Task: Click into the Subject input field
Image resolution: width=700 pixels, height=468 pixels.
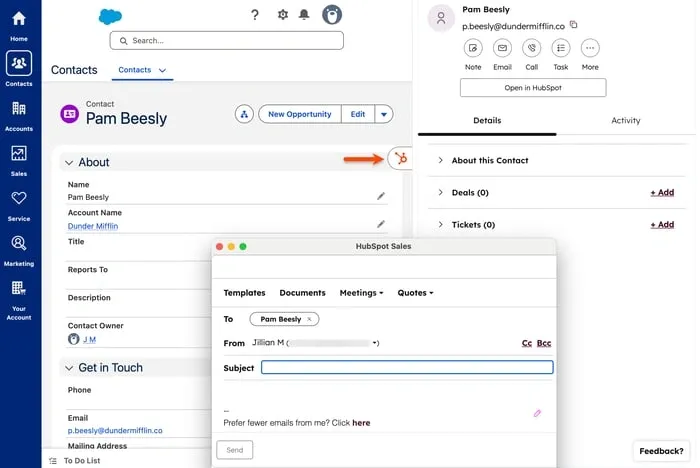Action: pos(407,367)
